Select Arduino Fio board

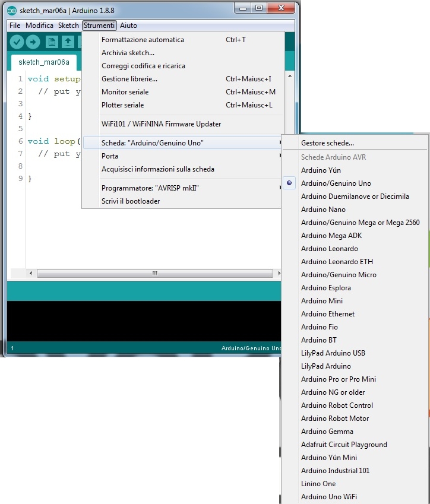pyautogui.click(x=355, y=327)
